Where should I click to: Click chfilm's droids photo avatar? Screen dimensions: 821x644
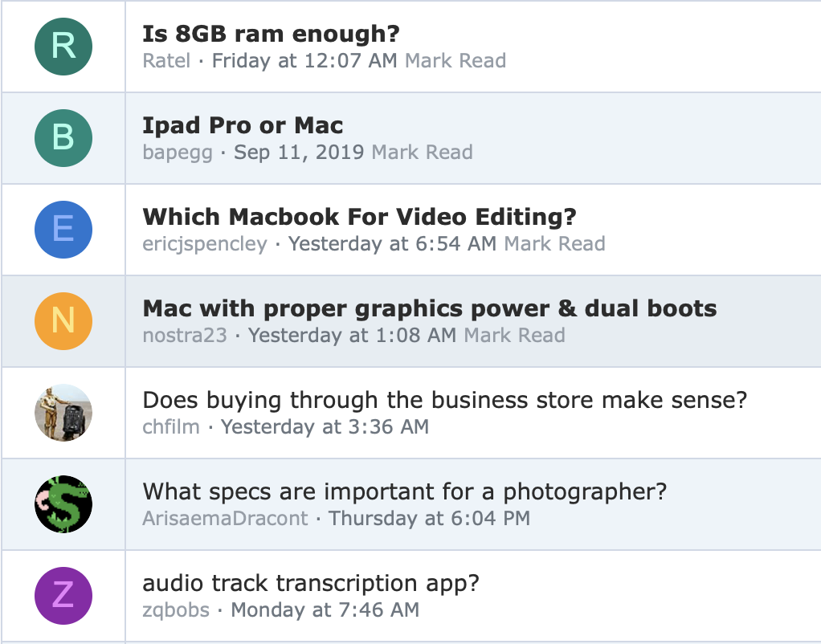point(63,413)
